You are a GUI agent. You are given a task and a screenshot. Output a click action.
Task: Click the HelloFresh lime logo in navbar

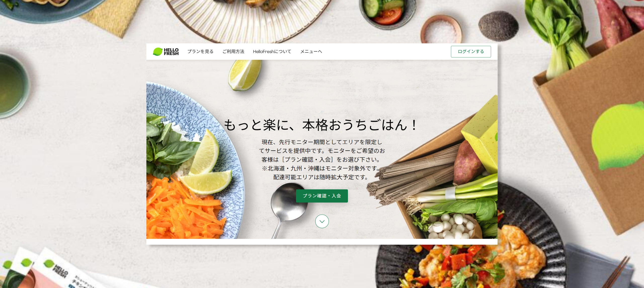166,52
